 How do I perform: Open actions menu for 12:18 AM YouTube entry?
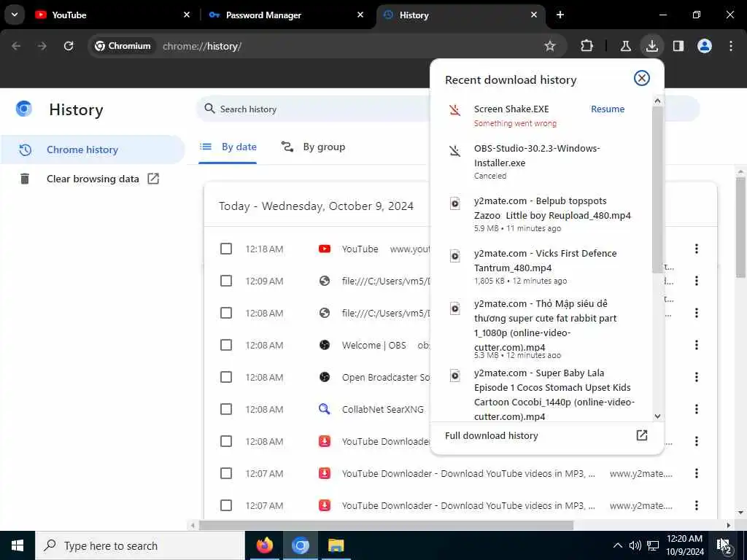(697, 249)
